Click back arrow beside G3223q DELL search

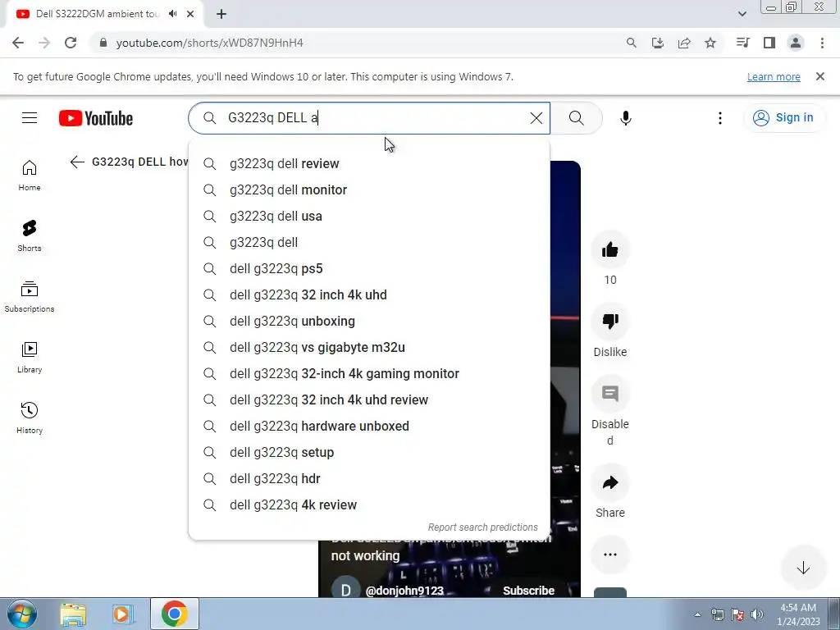[x=77, y=162]
